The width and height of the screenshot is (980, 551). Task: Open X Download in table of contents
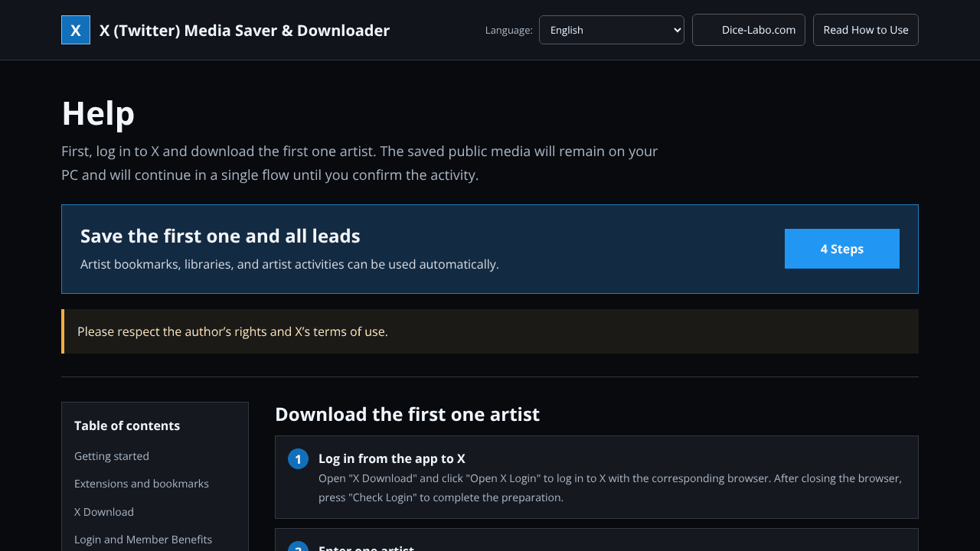(x=104, y=512)
